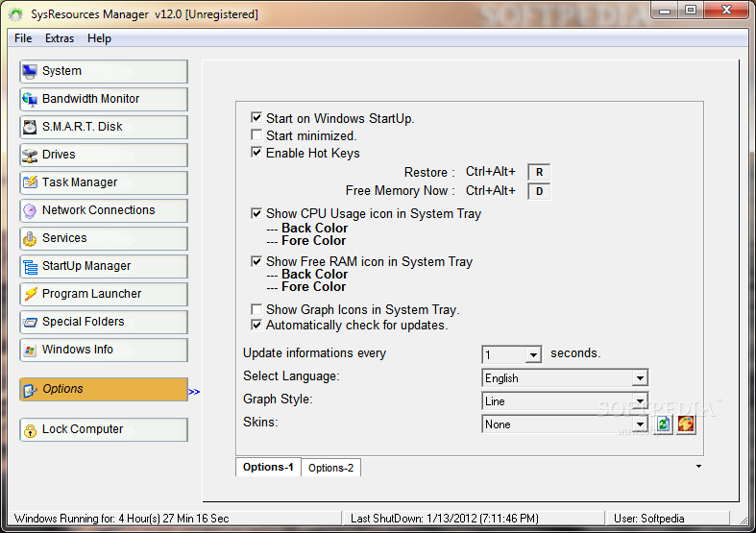Viewport: 756px width, 533px height.
Task: Enable Start minimized checkbox
Action: [256, 135]
